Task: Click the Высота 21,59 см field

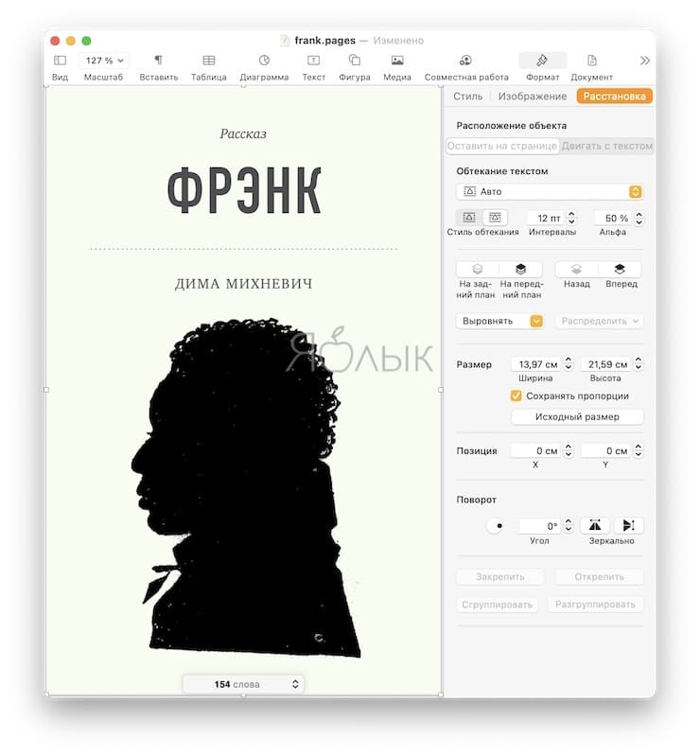Action: 606,364
